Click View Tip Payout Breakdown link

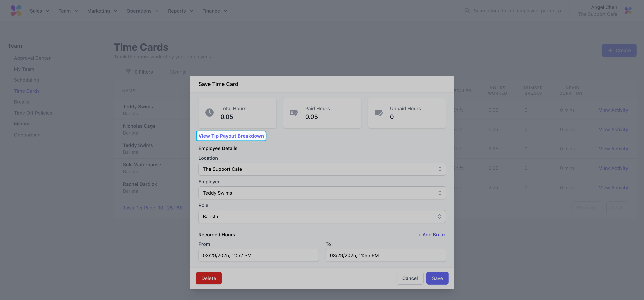(x=231, y=136)
